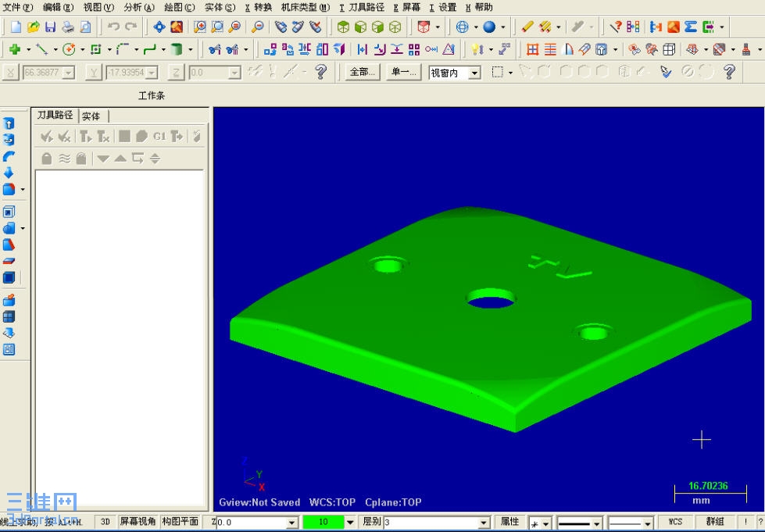The width and height of the screenshot is (765, 532).
Task: Click the toggle toolpath display wavy icon
Action: click(x=64, y=159)
